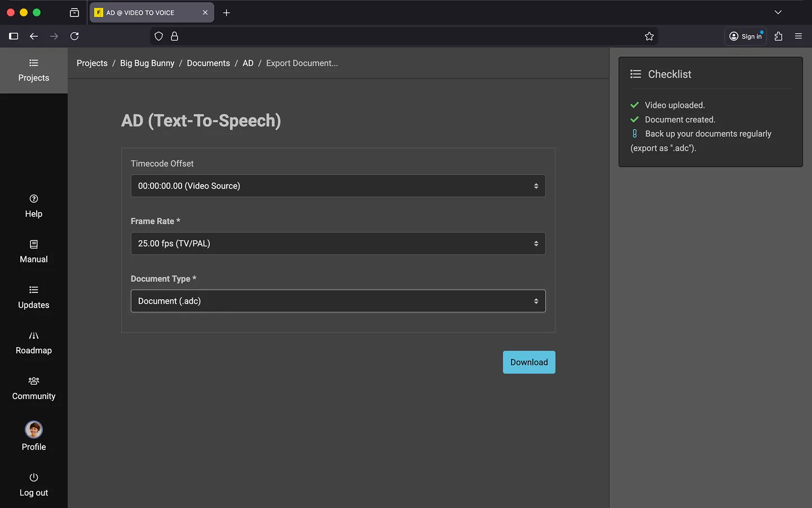Open a new browser tab

pos(227,12)
